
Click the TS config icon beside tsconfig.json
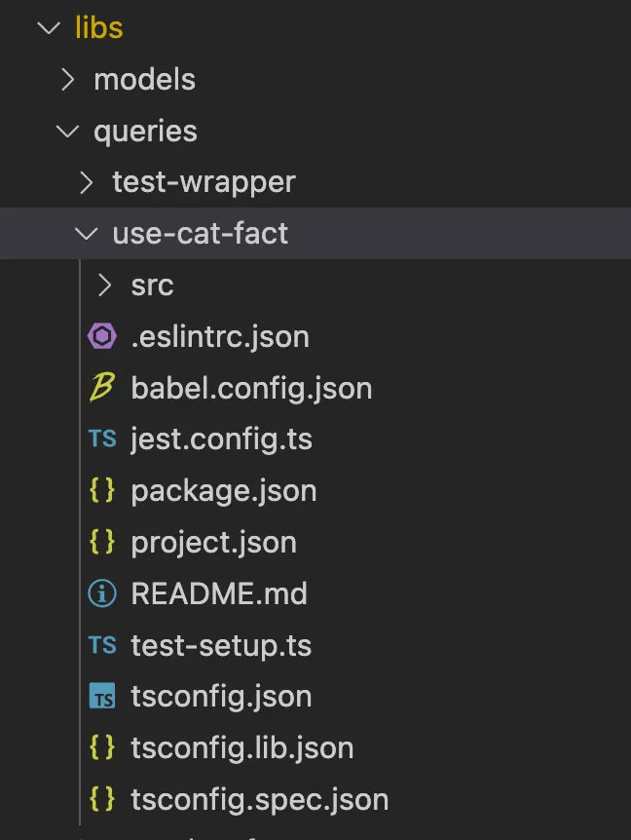[102, 697]
